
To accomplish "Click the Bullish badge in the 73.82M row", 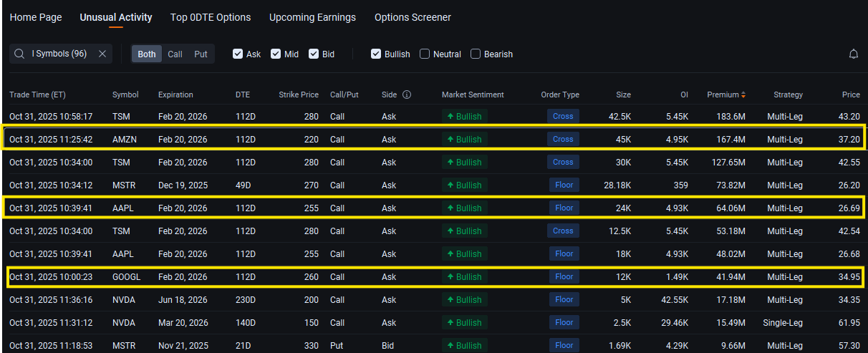I will (x=464, y=185).
